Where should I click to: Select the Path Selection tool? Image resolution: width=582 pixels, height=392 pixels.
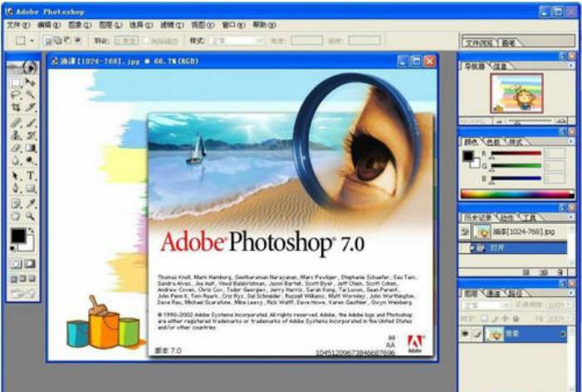click(x=16, y=175)
